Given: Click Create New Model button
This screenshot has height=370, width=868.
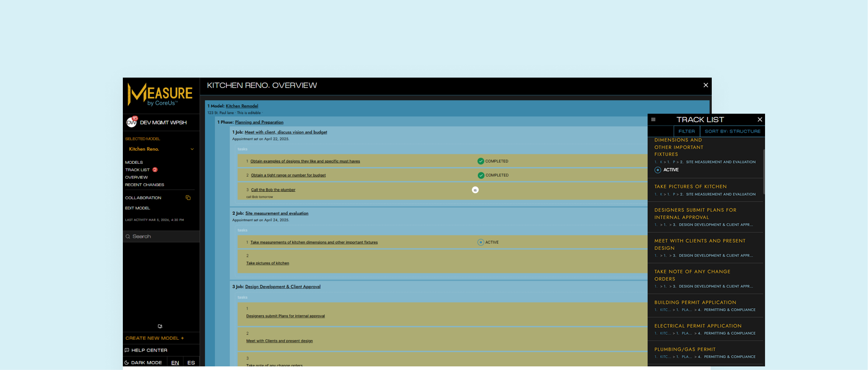Looking at the screenshot, I should coord(154,338).
